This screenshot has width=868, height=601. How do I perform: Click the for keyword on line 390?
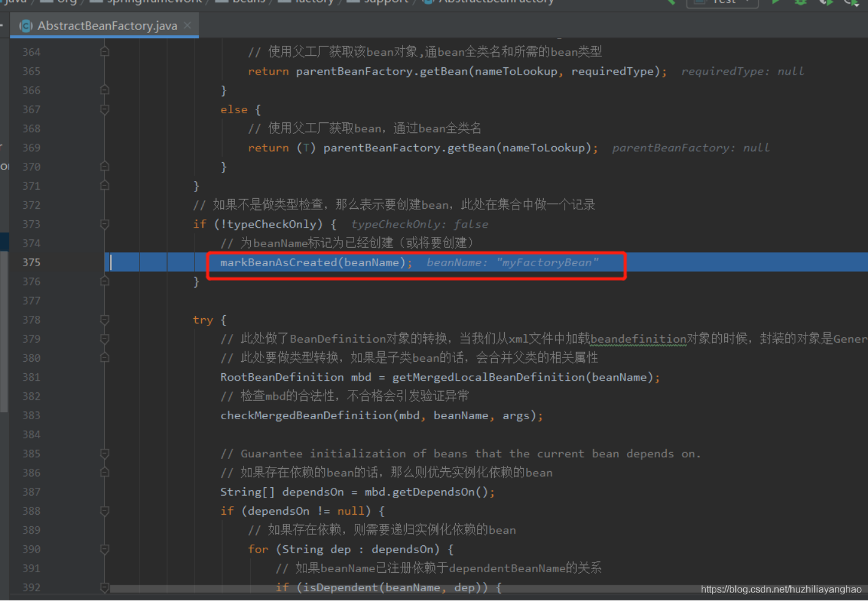coord(258,550)
